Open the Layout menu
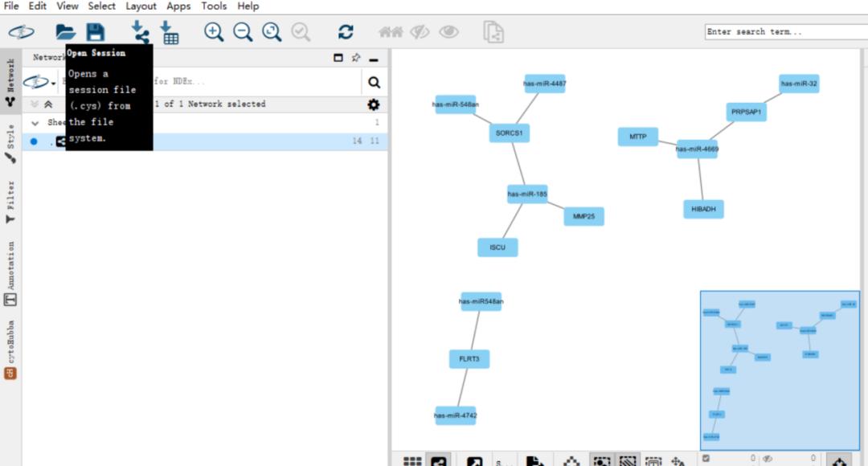Image resolution: width=868 pixels, height=466 pixels. 141,6
